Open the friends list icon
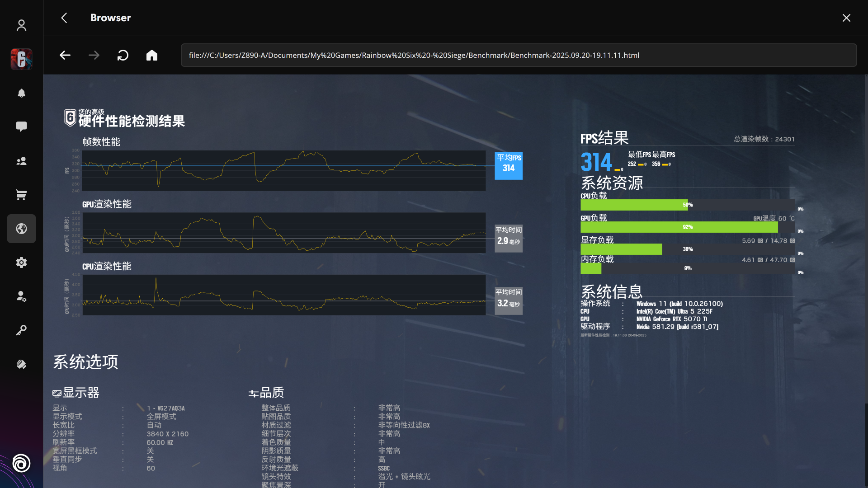The image size is (868, 488). click(21, 161)
